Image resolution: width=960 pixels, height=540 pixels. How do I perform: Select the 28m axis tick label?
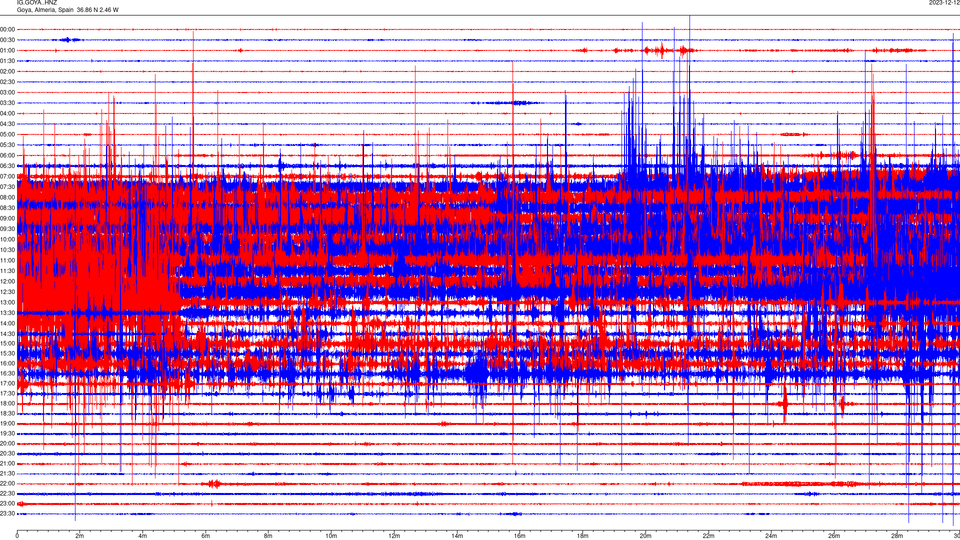pos(896,536)
